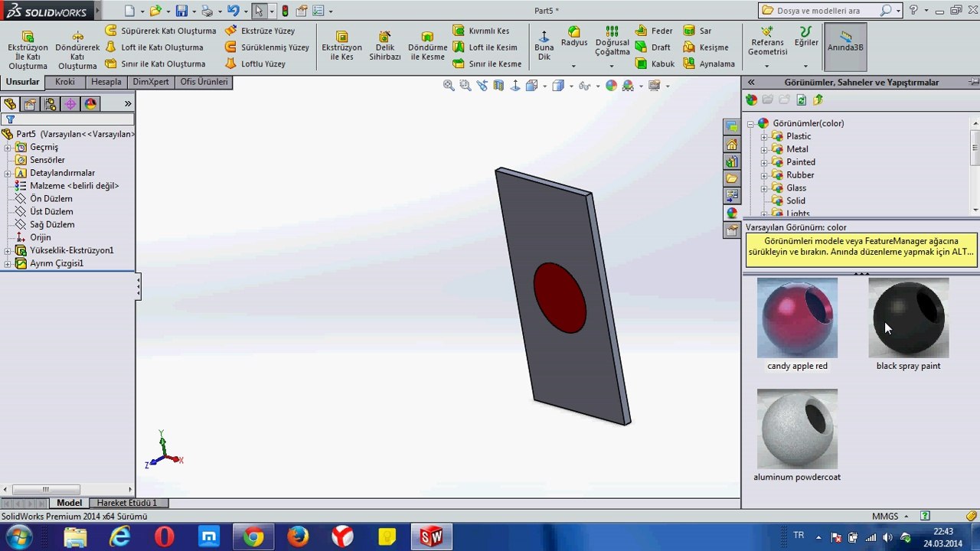Open Firefox from Windows taskbar
This screenshot has width=980, height=551.
coord(298,537)
